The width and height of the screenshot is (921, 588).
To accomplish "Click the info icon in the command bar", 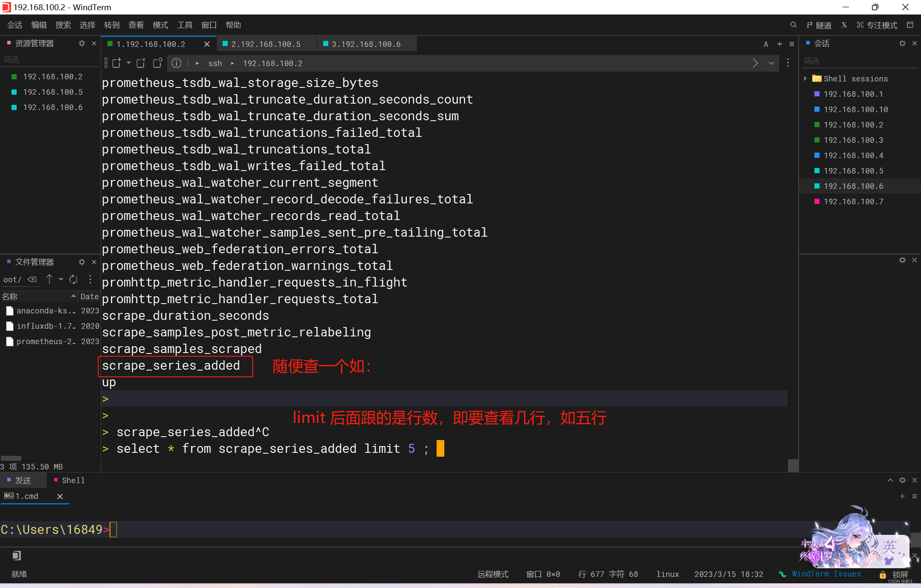I will click(x=177, y=63).
